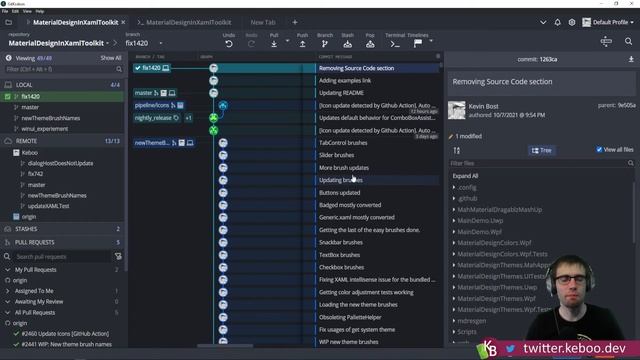Screen dimensions: 640x360
Task: Click the parent commit 9e505a link
Action: pyautogui.click(x=627, y=105)
